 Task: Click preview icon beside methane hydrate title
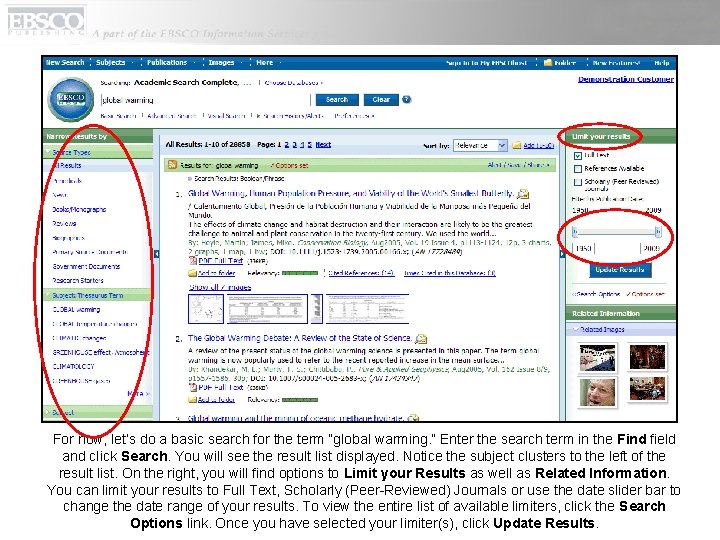click(x=413, y=418)
